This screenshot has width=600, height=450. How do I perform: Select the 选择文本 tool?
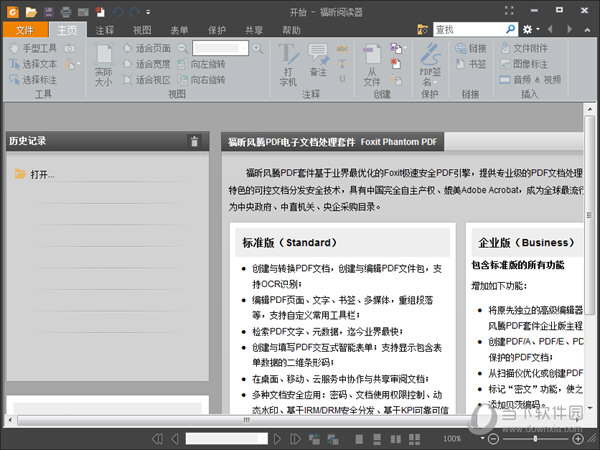pyautogui.click(x=33, y=64)
